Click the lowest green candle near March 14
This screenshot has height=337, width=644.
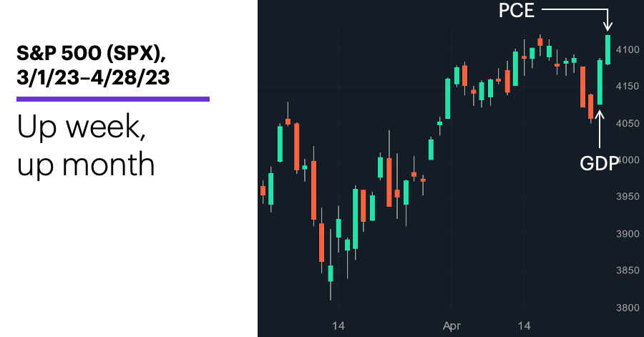(331, 273)
